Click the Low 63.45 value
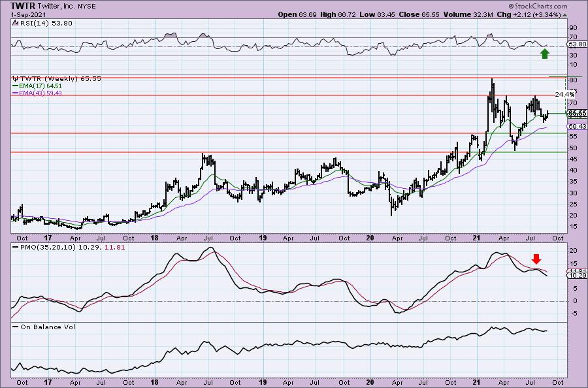The image size is (588, 388). pyautogui.click(x=376, y=14)
